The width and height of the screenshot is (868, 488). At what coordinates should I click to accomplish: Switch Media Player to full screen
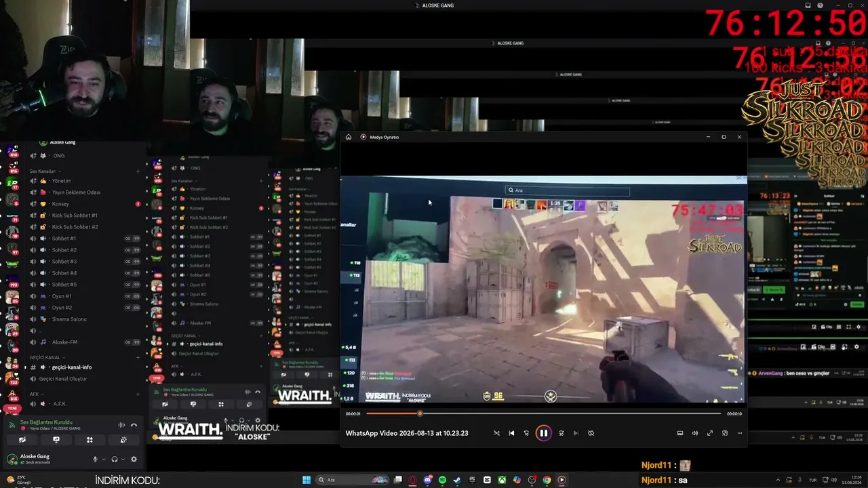point(710,433)
